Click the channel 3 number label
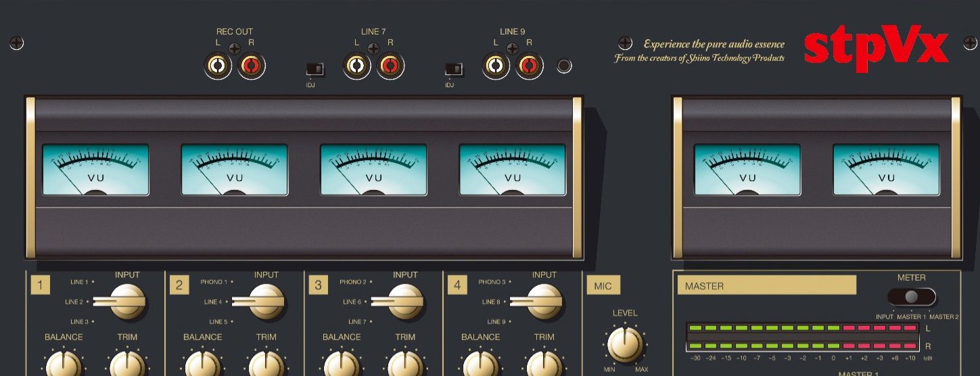 tap(318, 285)
